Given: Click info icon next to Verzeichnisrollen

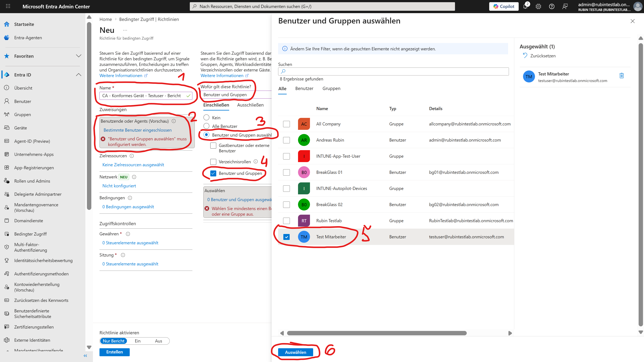Looking at the screenshot, I should [x=255, y=162].
